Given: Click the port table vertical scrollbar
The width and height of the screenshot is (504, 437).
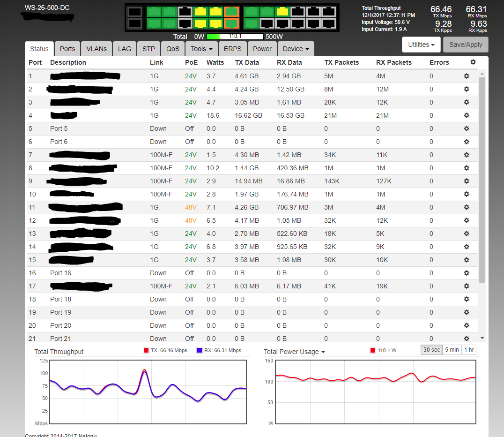Looking at the screenshot, I should click(x=482, y=178).
